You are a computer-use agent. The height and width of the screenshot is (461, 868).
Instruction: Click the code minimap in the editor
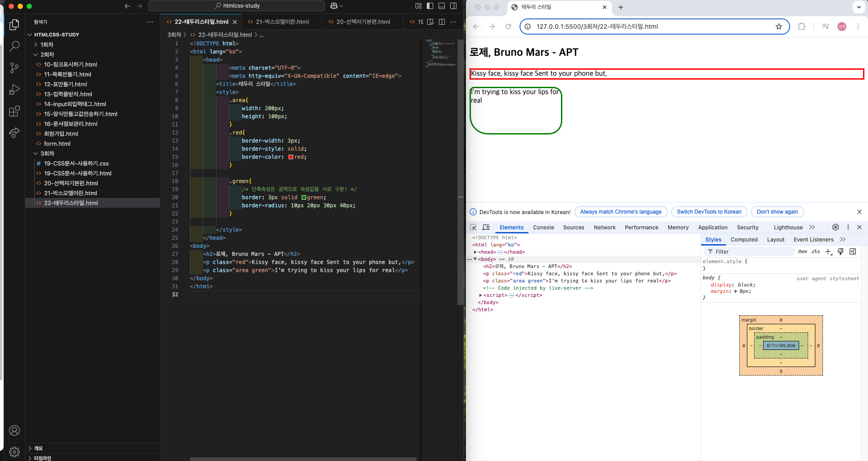pyautogui.click(x=440, y=53)
